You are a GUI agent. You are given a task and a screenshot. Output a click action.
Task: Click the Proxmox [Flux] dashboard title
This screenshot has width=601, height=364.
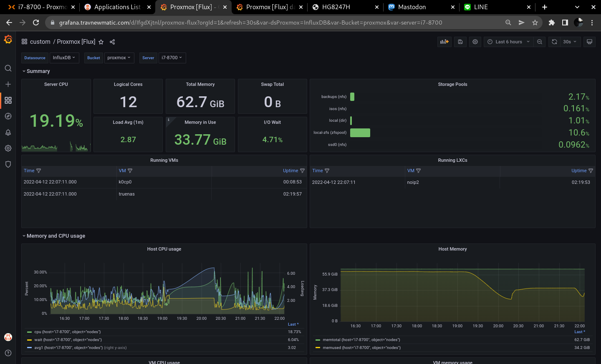(76, 42)
